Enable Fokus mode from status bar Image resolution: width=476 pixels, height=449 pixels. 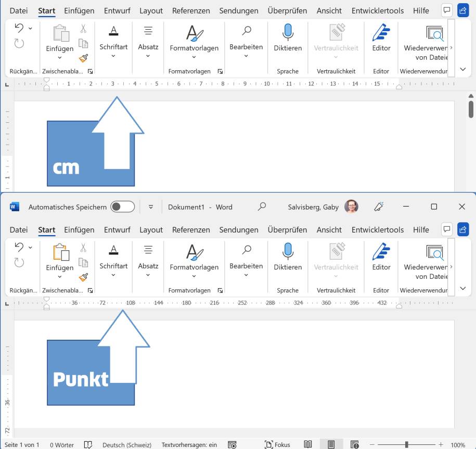click(x=277, y=445)
